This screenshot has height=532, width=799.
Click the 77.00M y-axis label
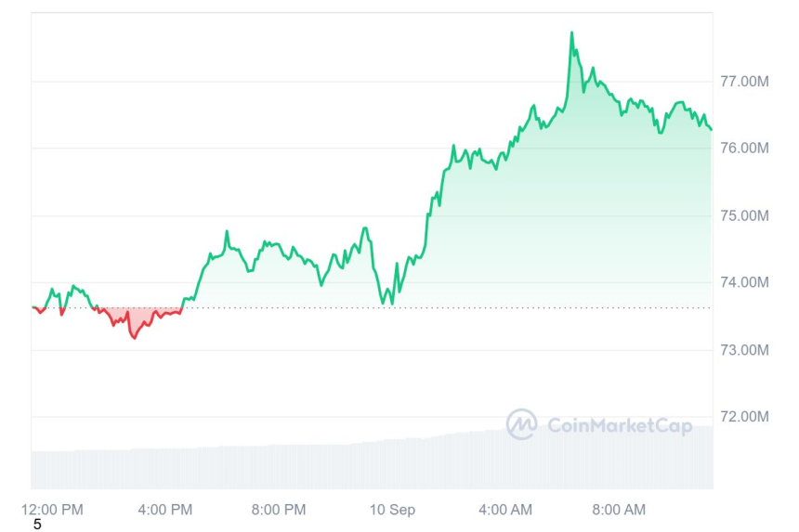745,82
